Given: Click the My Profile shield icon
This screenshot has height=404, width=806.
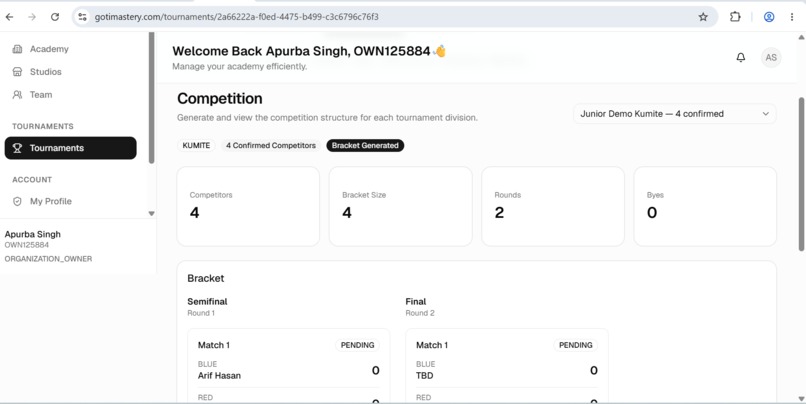Looking at the screenshot, I should [17, 201].
